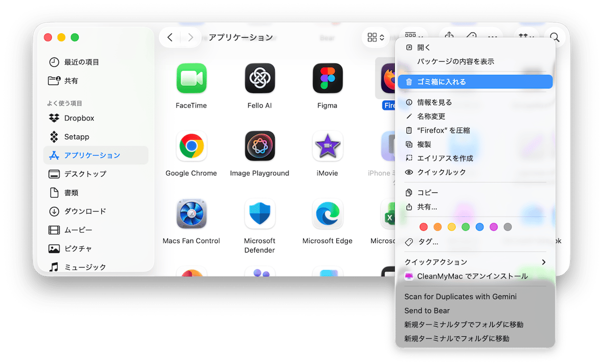603x364 pixels.
Task: Go forward with the toolbar forward arrow
Action: [x=191, y=38]
